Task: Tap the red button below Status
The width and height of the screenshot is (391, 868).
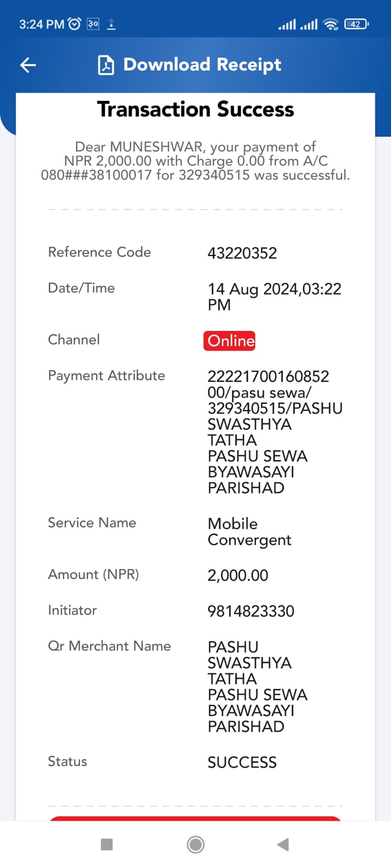Action: point(195,818)
